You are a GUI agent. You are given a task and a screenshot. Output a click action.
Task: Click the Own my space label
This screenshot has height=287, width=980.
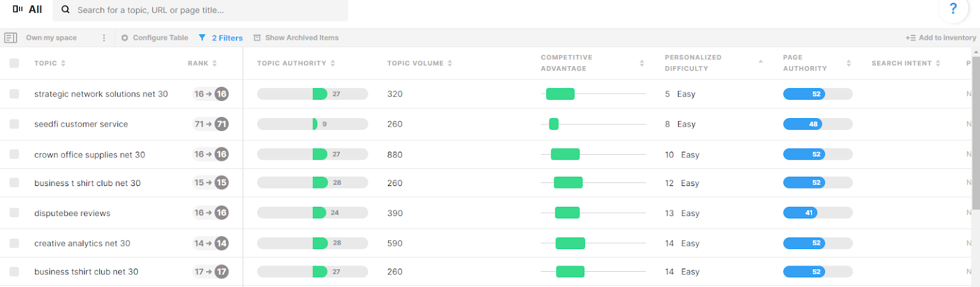(51, 38)
